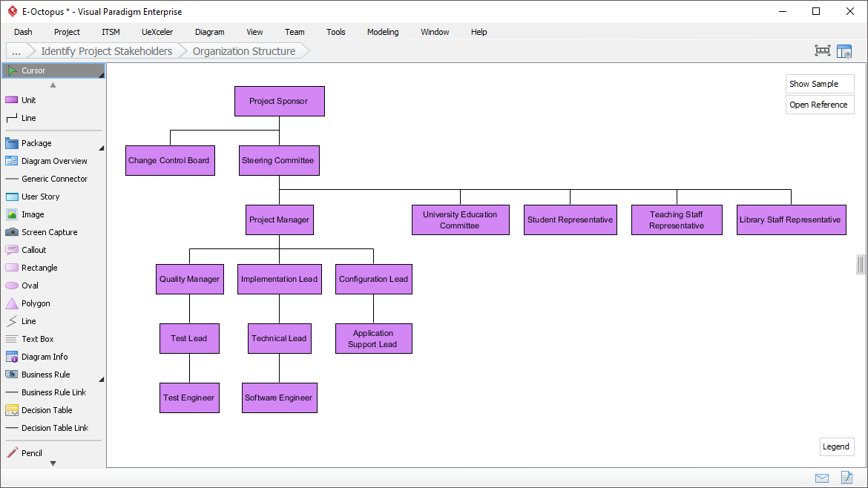
Task: Open the document note icon in status bar
Action: (x=846, y=478)
